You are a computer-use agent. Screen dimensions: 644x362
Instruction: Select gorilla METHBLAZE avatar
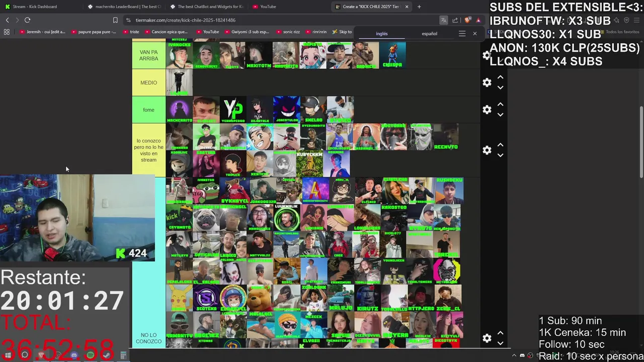point(447,271)
